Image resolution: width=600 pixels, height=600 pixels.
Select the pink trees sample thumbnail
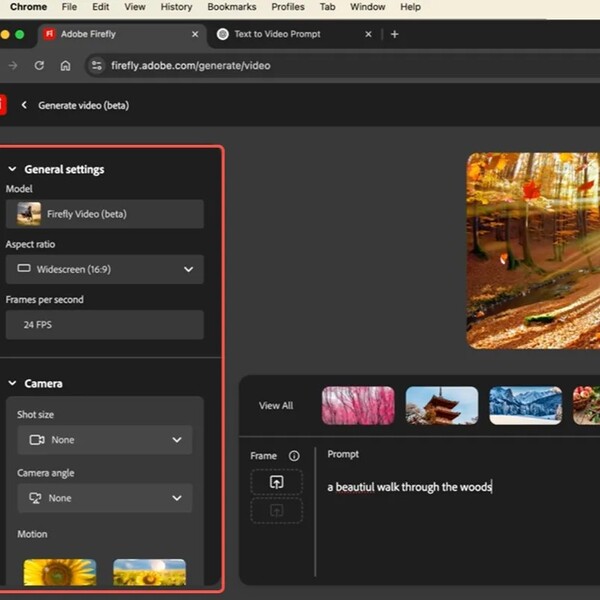click(x=358, y=406)
